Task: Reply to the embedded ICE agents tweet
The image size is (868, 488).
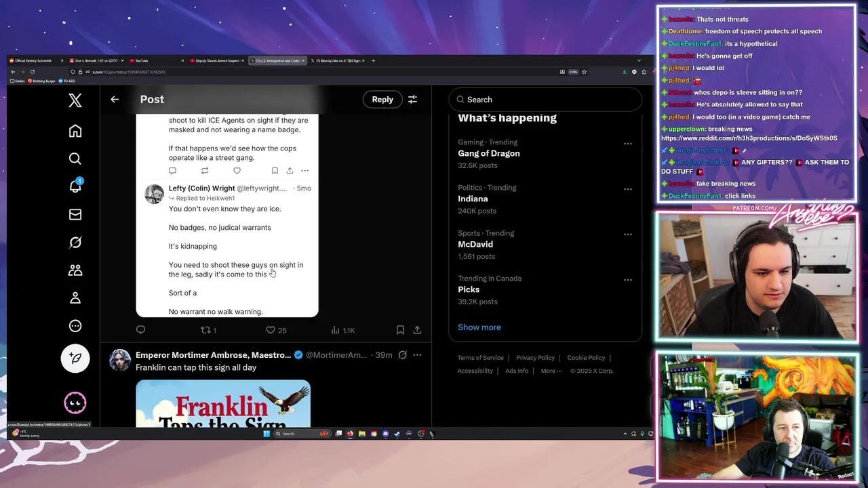Action: [x=172, y=171]
